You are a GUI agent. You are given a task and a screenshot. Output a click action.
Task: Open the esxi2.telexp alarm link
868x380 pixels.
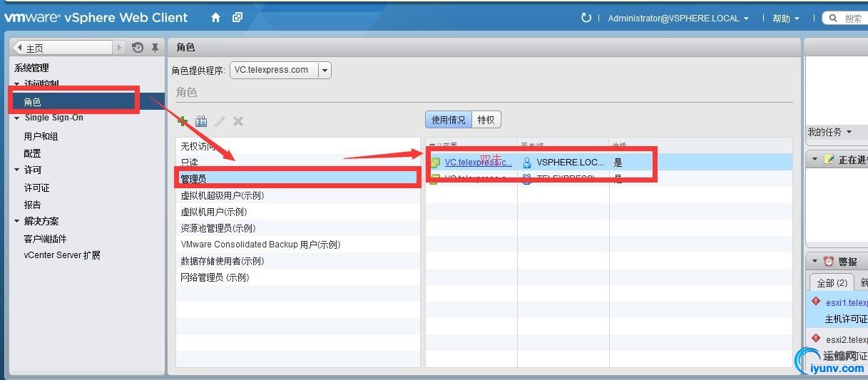click(847, 339)
